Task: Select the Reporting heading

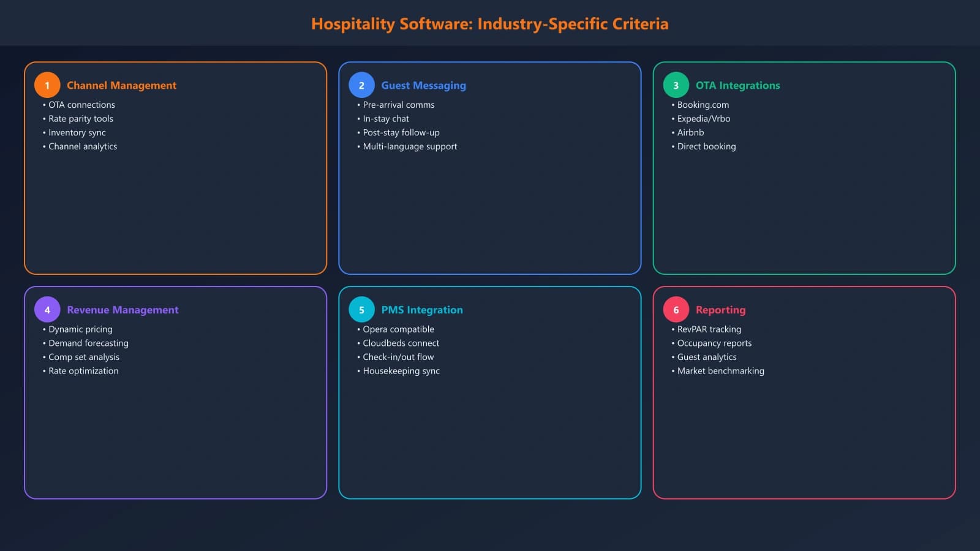Action: (x=720, y=310)
